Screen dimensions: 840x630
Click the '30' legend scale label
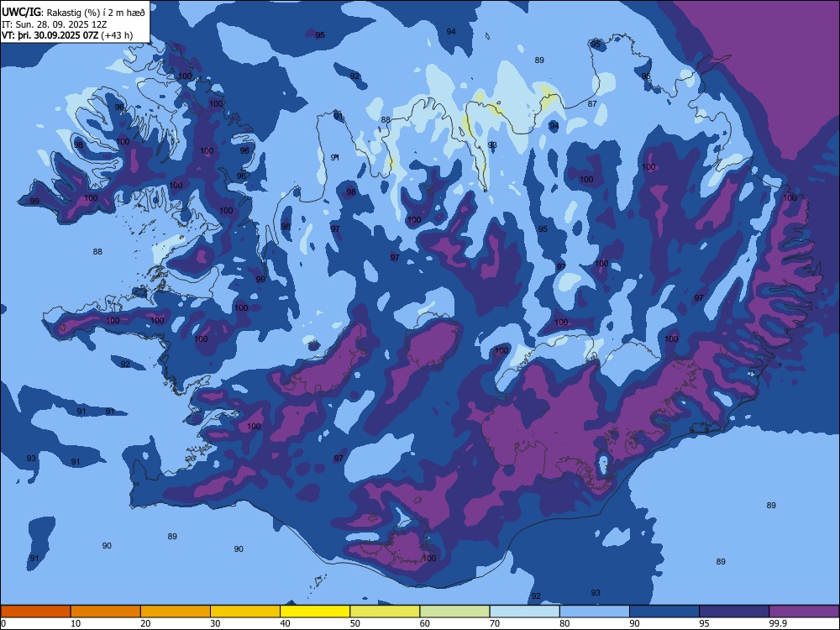(x=215, y=623)
